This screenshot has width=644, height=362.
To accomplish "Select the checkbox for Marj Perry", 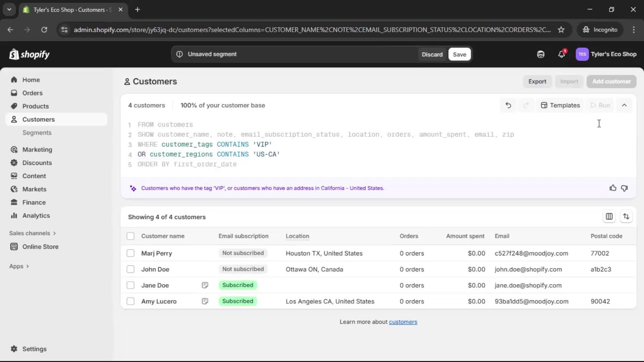I will pyautogui.click(x=130, y=253).
